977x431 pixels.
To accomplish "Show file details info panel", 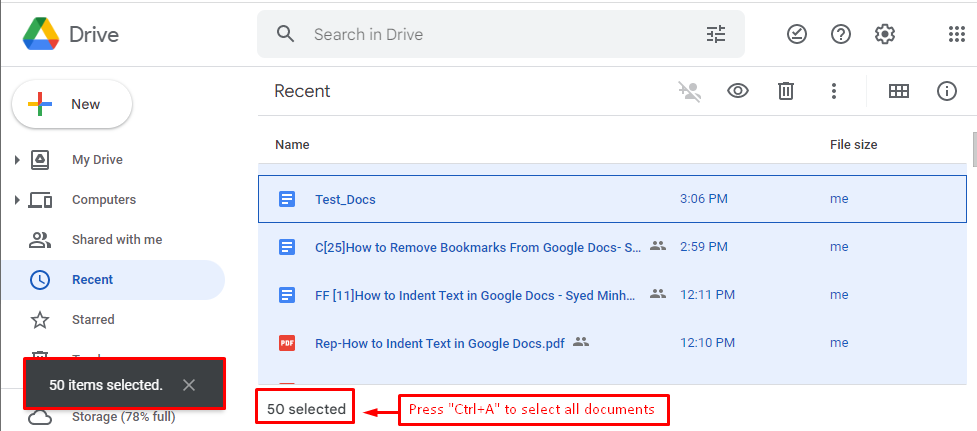I will tap(946, 92).
